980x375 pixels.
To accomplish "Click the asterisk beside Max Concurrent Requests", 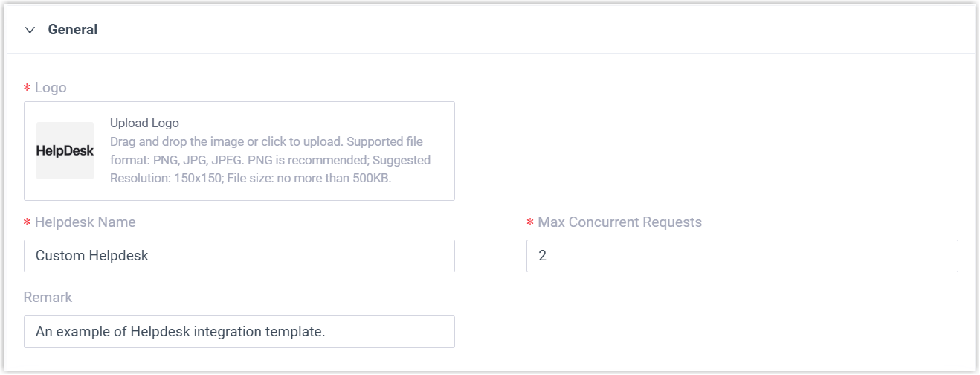I will tap(530, 223).
